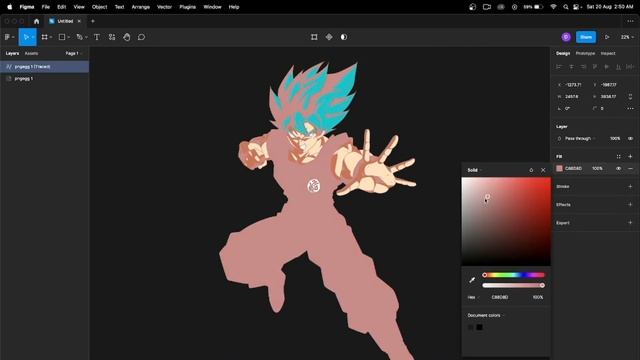The width and height of the screenshot is (640, 360).
Task: Click the rotation angle input field
Action: [568, 109]
